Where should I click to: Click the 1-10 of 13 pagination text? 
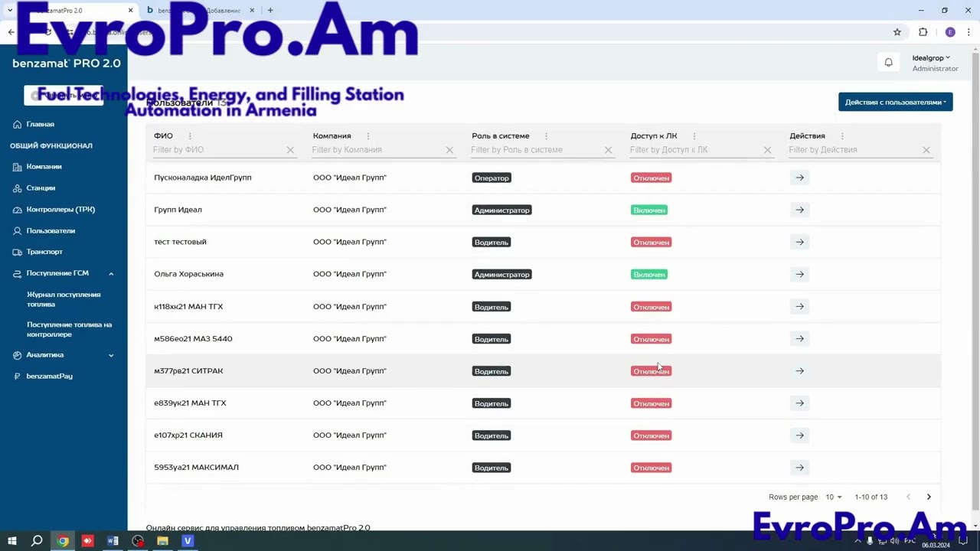[871, 497]
